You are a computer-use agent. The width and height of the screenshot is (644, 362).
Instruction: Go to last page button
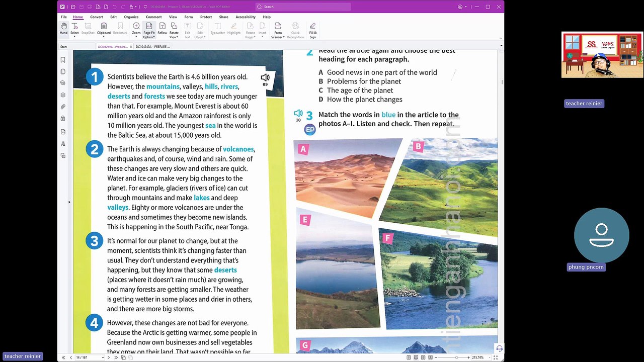point(116,357)
